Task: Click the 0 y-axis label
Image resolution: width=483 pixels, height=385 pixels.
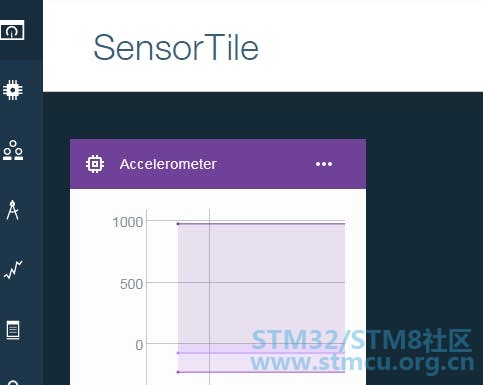Action: [139, 345]
